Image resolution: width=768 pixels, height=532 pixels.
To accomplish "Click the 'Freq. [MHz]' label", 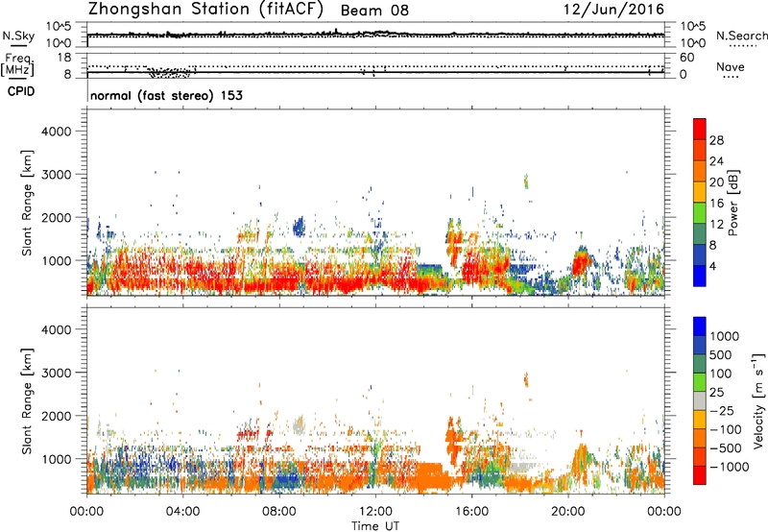I will (x=17, y=65).
